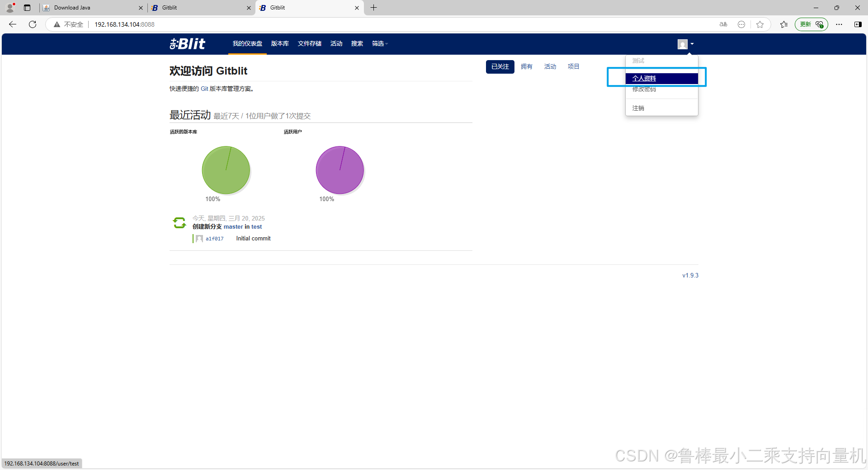Image resolution: width=868 pixels, height=470 pixels.
Task: Switch to the 版本库 navigation tab
Action: pyautogui.click(x=279, y=43)
